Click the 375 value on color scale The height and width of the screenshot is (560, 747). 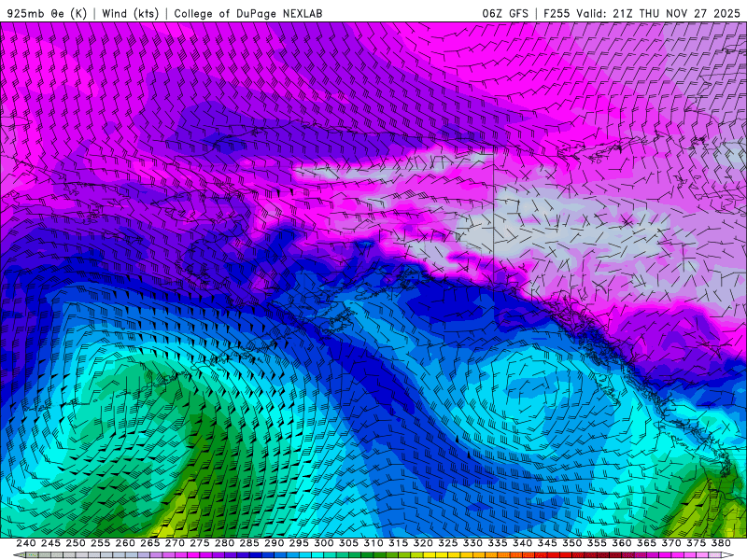[696, 543]
